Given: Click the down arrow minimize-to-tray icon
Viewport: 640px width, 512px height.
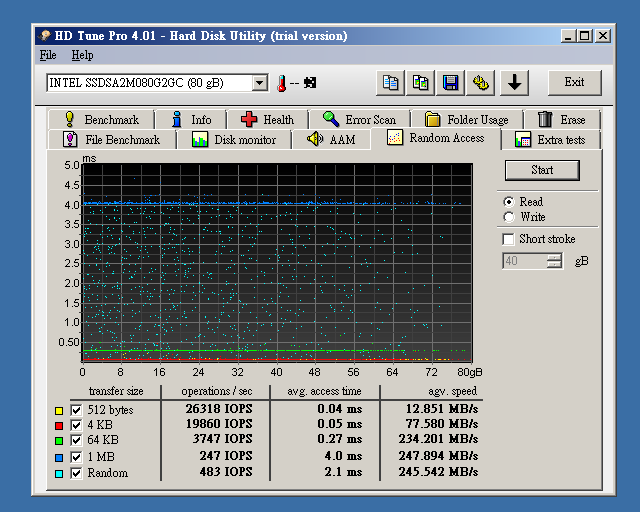Looking at the screenshot, I should pyautogui.click(x=514, y=83).
